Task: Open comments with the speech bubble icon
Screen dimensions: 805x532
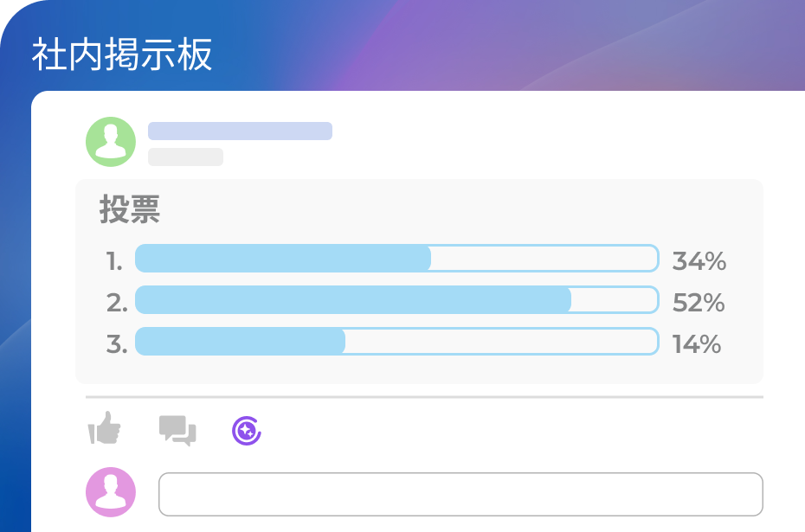Action: pos(177,430)
